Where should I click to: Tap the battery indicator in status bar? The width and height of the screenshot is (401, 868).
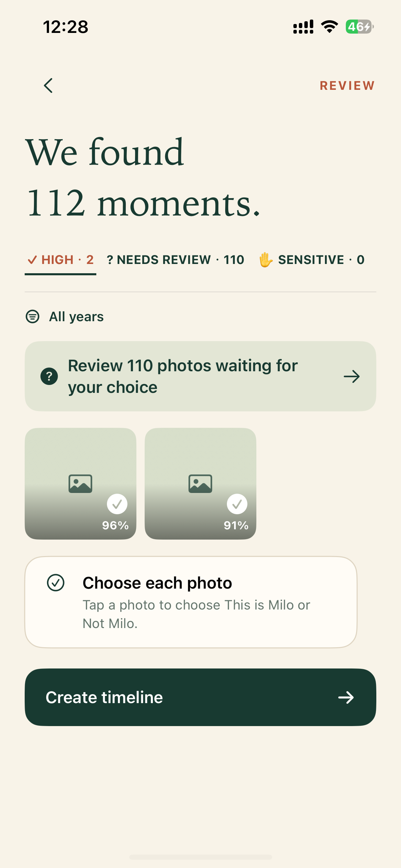(x=360, y=27)
